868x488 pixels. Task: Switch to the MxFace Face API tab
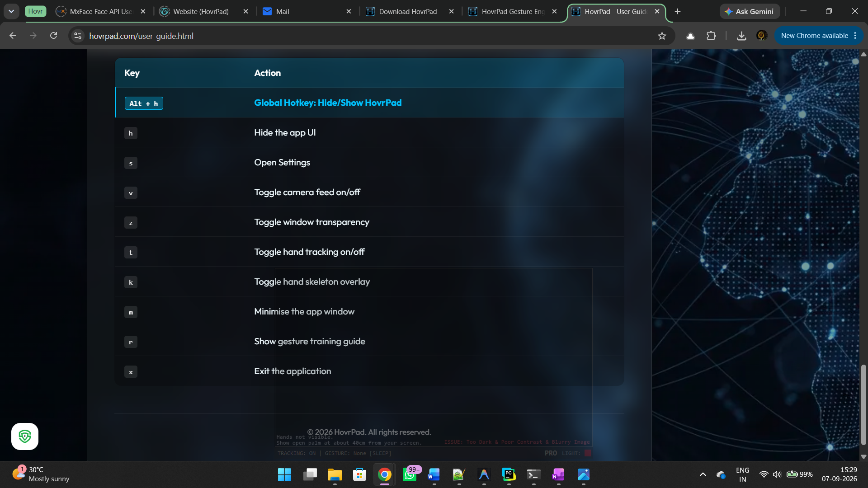click(100, 11)
